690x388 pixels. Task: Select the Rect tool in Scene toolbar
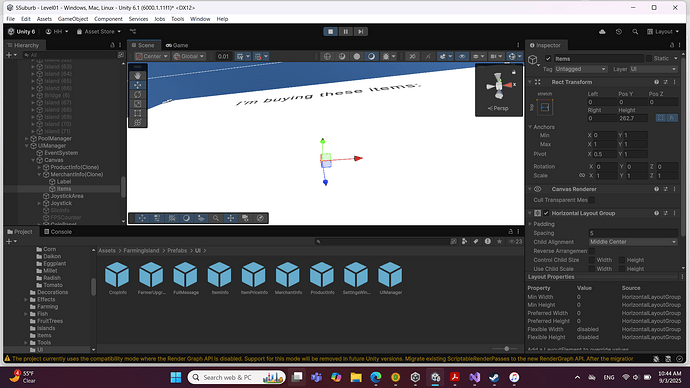coord(137,113)
